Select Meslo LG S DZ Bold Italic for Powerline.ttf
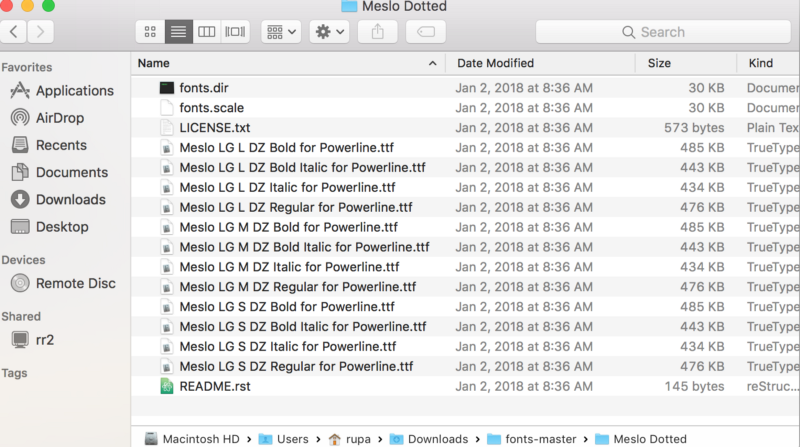The width and height of the screenshot is (800, 447). (303, 327)
